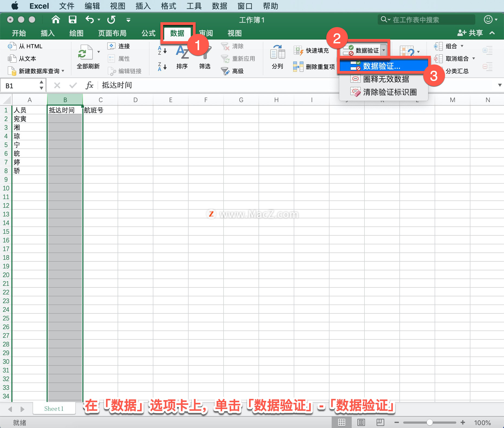Click Refresh All (全部刷新) icon
The height and width of the screenshot is (428, 504).
[x=85, y=52]
